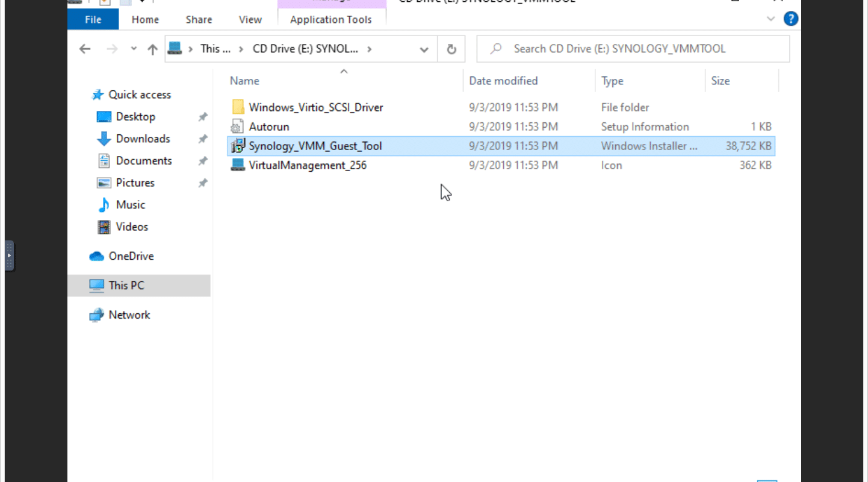Select This PC in the navigation pane
The image size is (868, 482).
pos(139,286)
